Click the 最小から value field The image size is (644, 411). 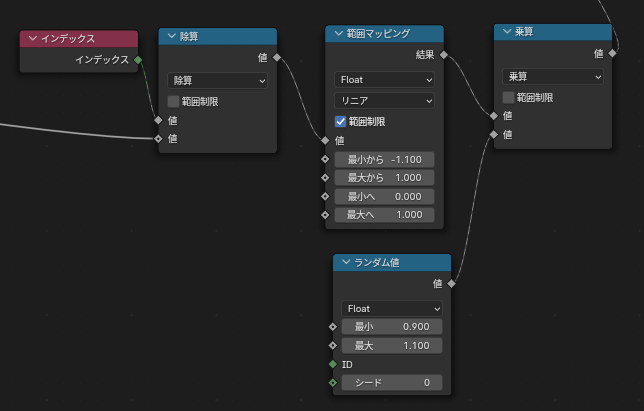point(385,159)
